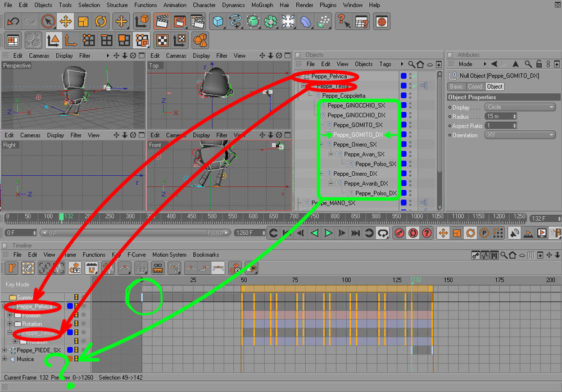The image size is (562, 392).
Task: Toggle visibility dot of Peppe_Coppoletta
Action: (x=410, y=94)
